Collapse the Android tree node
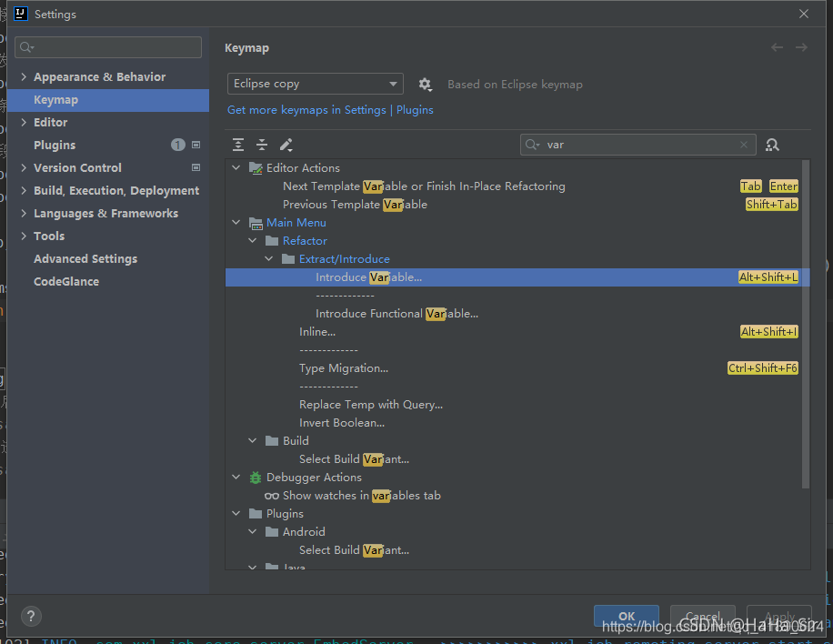The height and width of the screenshot is (644, 833). pos(253,531)
